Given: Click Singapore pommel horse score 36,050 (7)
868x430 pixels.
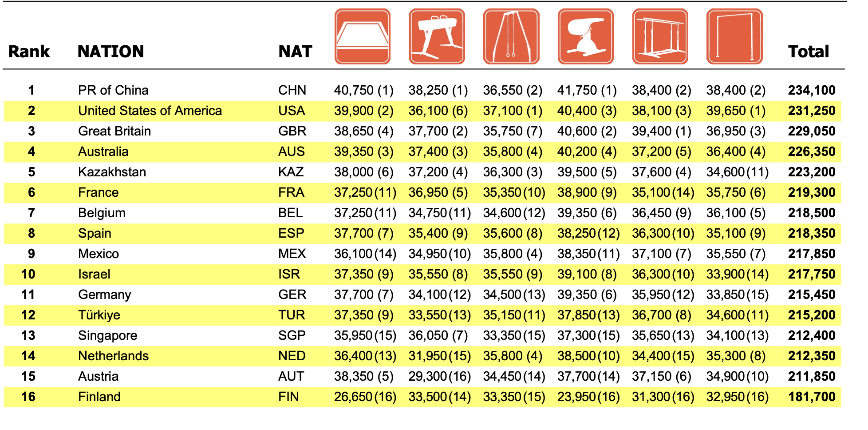Looking at the screenshot, I should click(438, 335).
